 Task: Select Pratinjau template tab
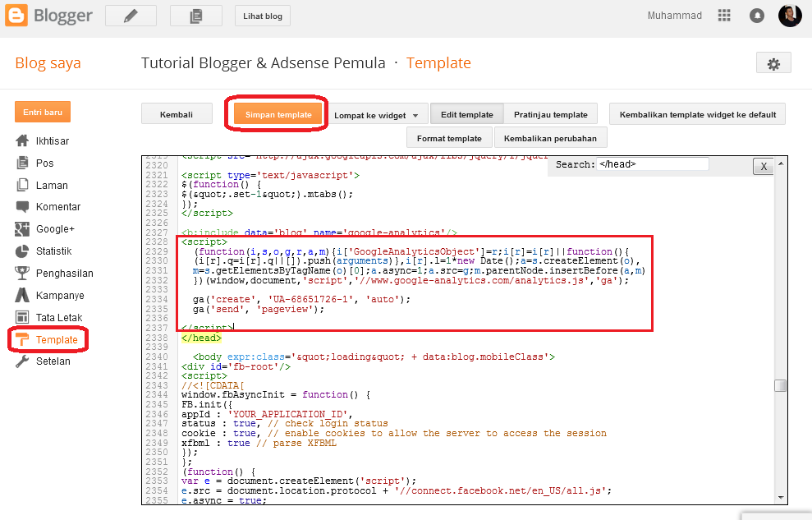[550, 114]
